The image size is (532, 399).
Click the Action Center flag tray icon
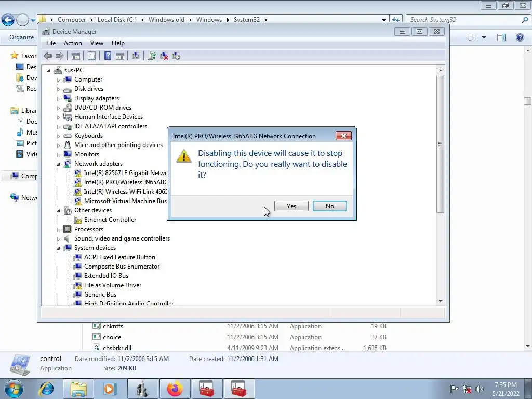454,389
